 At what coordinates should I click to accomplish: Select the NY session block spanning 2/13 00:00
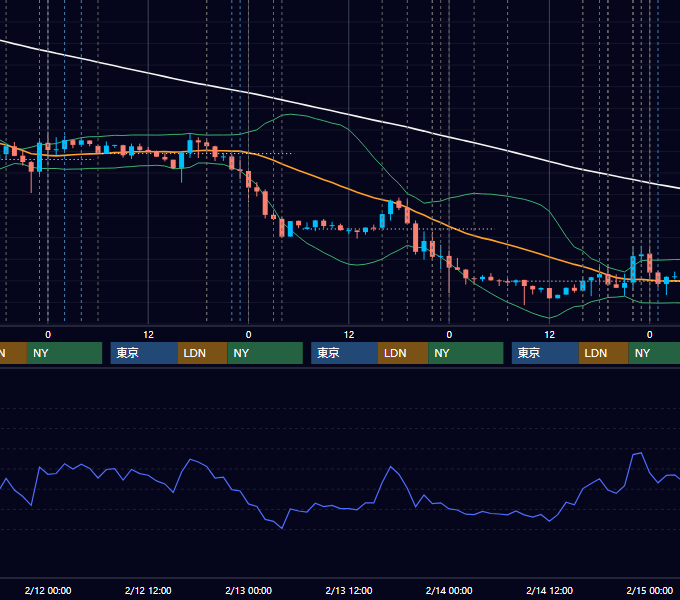point(265,353)
